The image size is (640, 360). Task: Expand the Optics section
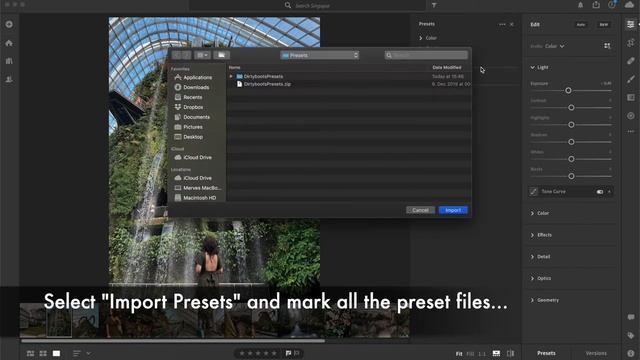click(x=532, y=278)
